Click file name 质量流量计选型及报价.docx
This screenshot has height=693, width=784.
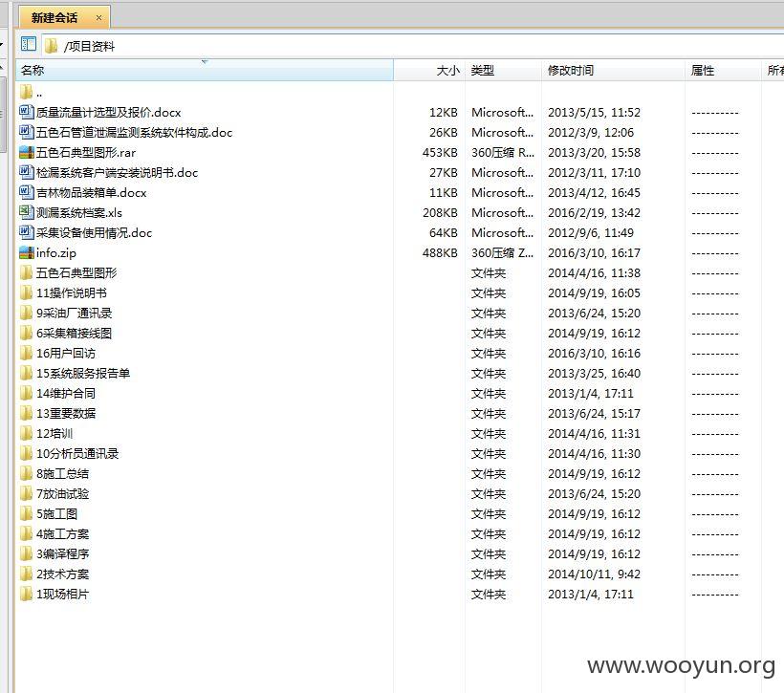tap(108, 113)
